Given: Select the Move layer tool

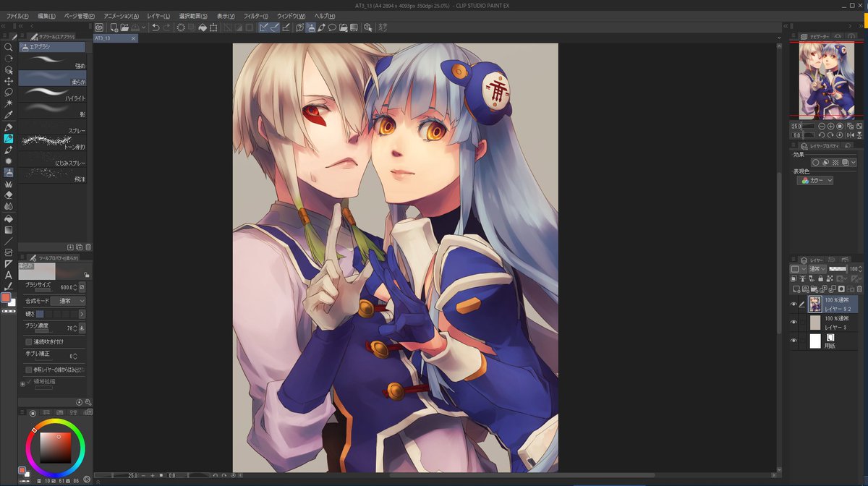Looking at the screenshot, I should 9,81.
